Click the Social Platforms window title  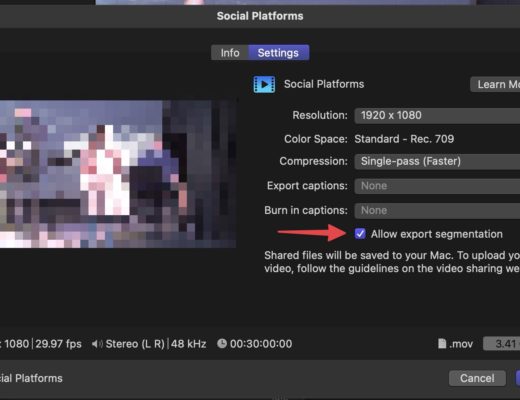tap(260, 16)
